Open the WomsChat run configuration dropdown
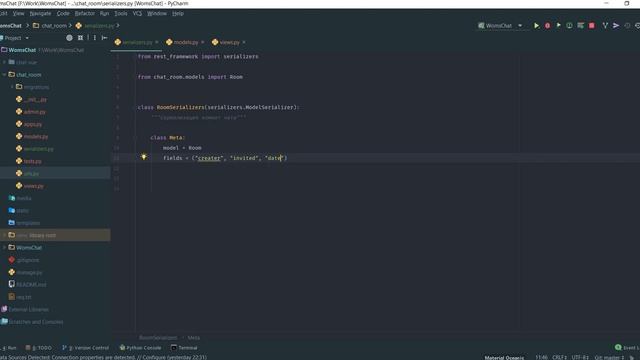Viewport: 640px width, 360px height. tap(500, 26)
